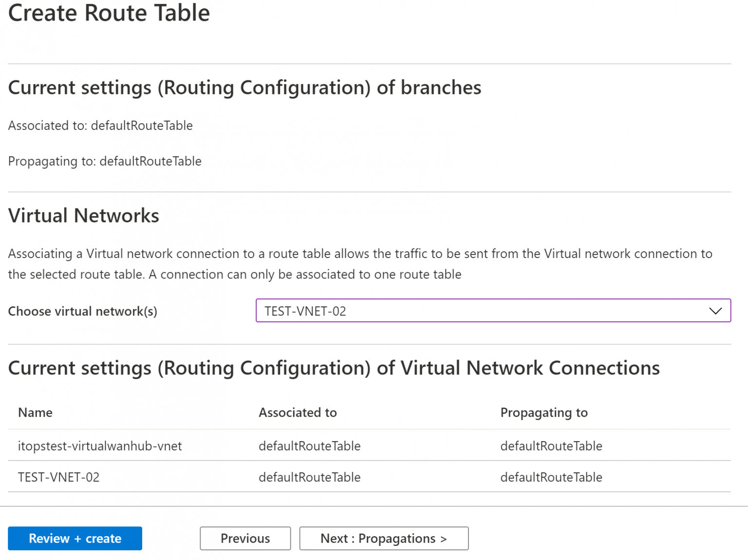The width and height of the screenshot is (748, 560).
Task: Click the Associated to column header
Action: (298, 412)
